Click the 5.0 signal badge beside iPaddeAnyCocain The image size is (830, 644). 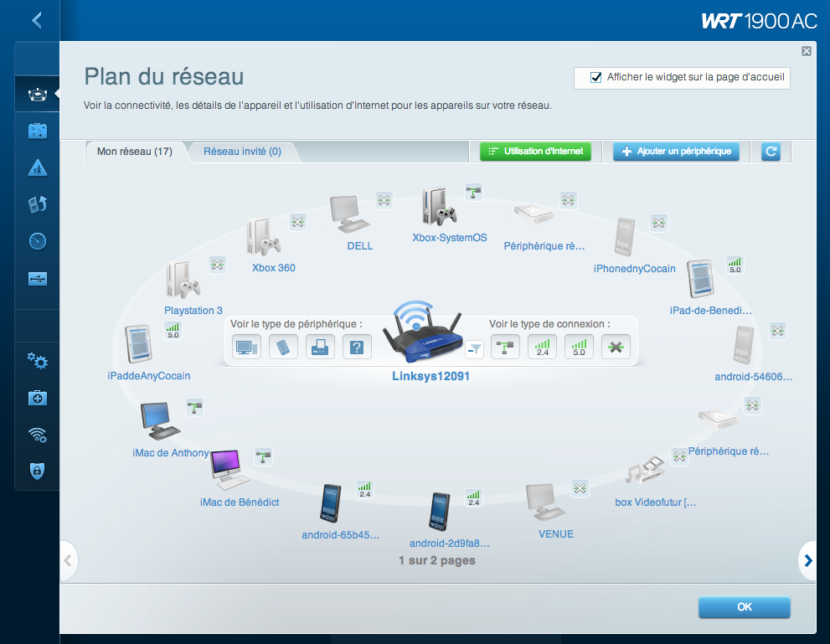[173, 330]
